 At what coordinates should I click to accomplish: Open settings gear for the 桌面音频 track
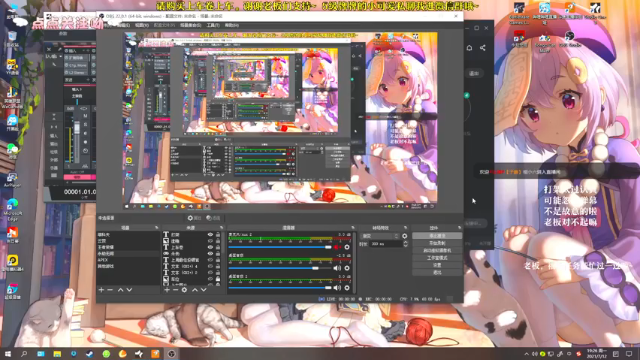347,268
